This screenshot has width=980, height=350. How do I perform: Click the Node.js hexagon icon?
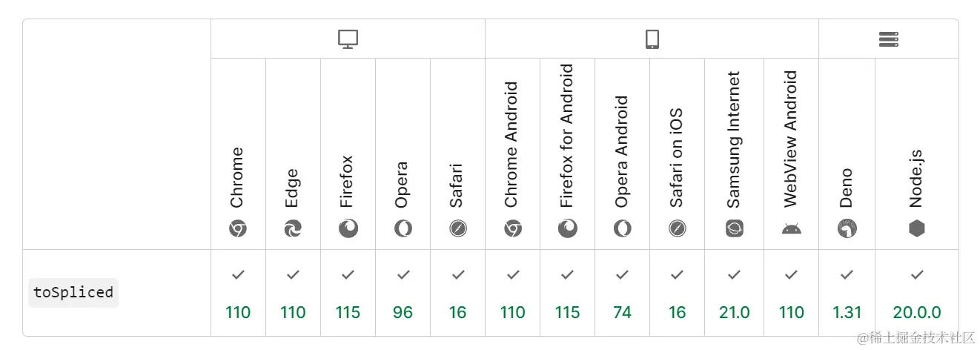pyautogui.click(x=917, y=229)
